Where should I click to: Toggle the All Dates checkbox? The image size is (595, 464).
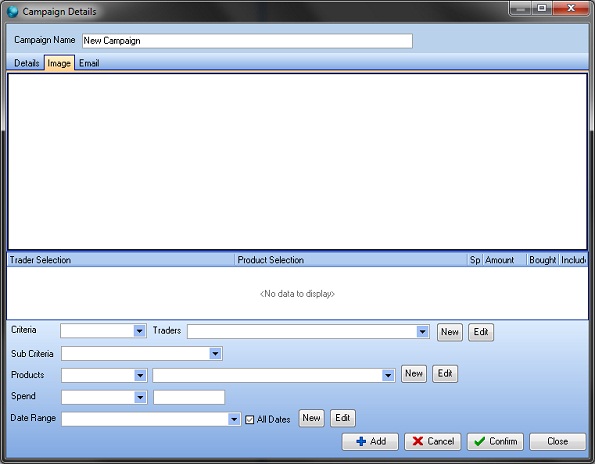pyautogui.click(x=249, y=420)
